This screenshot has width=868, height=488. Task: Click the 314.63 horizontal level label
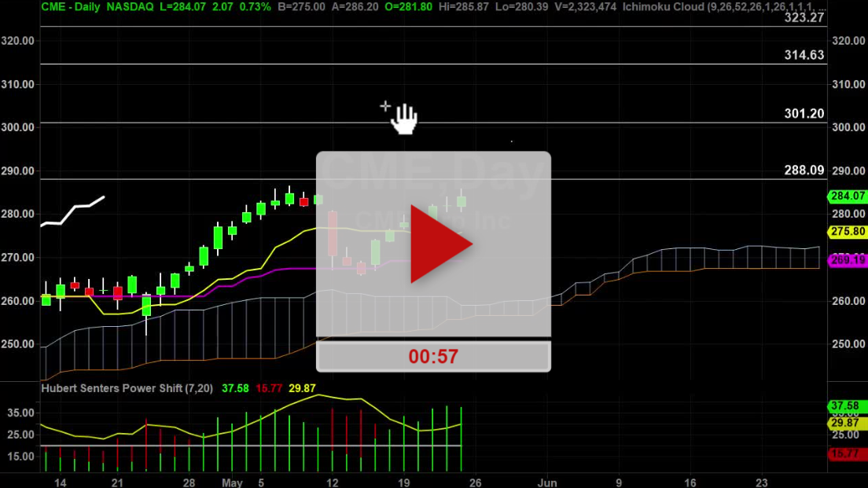coord(804,54)
